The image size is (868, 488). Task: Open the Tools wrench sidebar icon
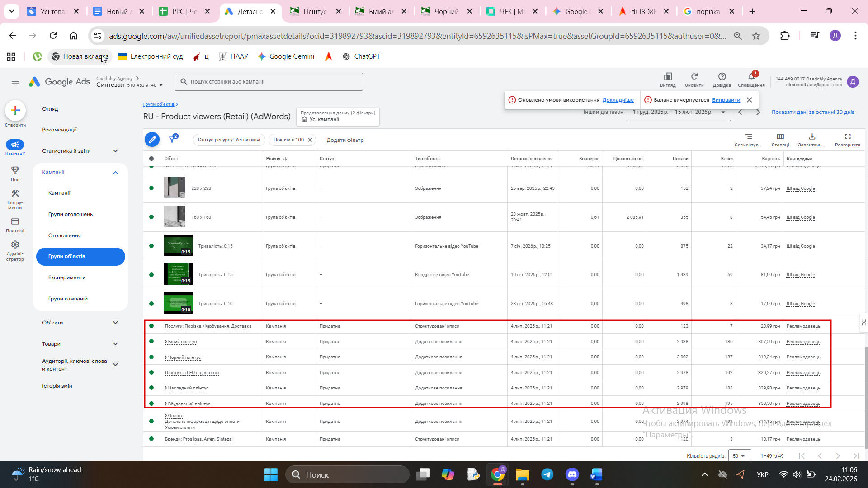[15, 194]
